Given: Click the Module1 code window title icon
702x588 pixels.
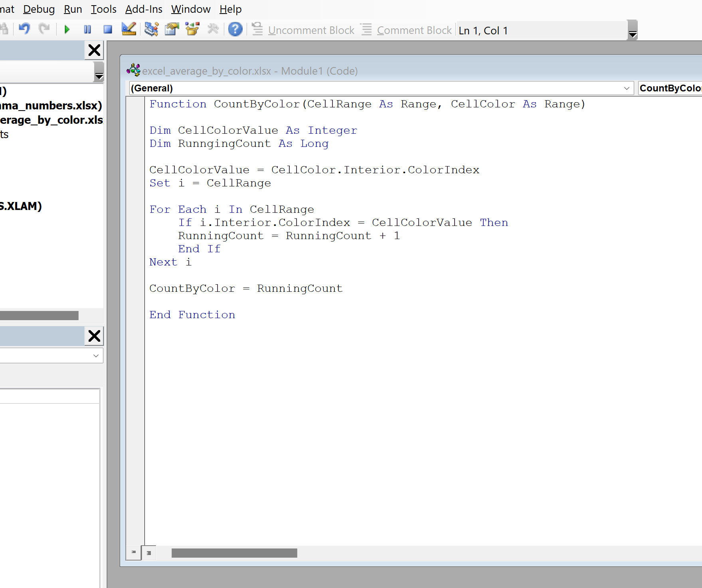Looking at the screenshot, I should tap(133, 70).
